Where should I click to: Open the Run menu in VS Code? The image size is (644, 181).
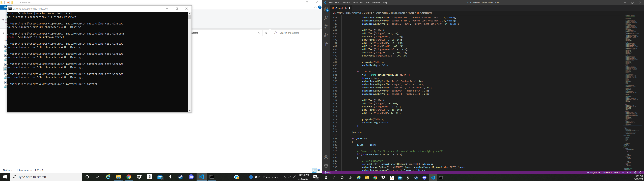367,3
